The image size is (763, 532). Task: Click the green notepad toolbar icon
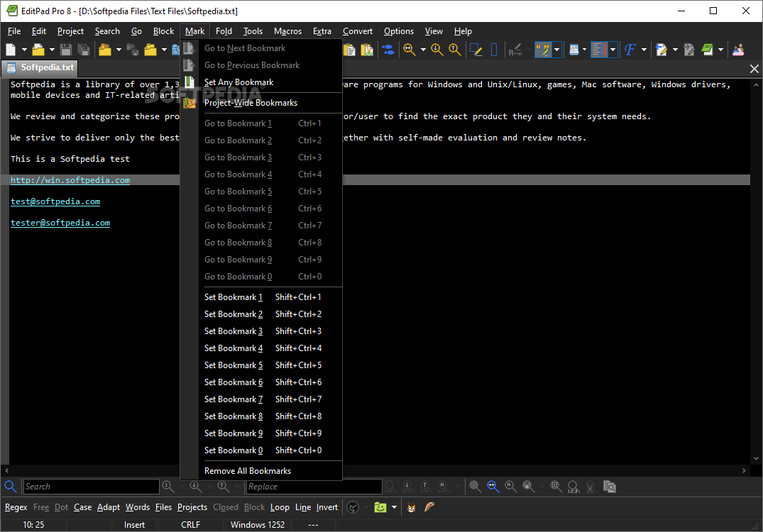[x=707, y=50]
